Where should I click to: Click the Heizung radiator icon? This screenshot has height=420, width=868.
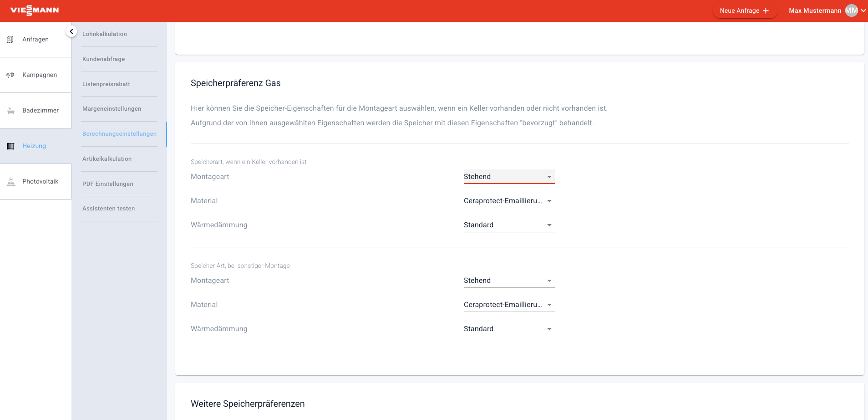pos(10,146)
